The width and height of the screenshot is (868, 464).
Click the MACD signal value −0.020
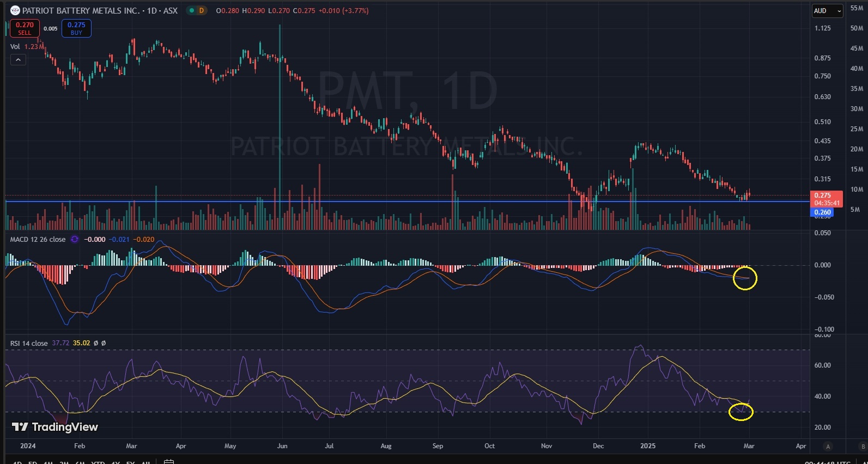coord(144,240)
